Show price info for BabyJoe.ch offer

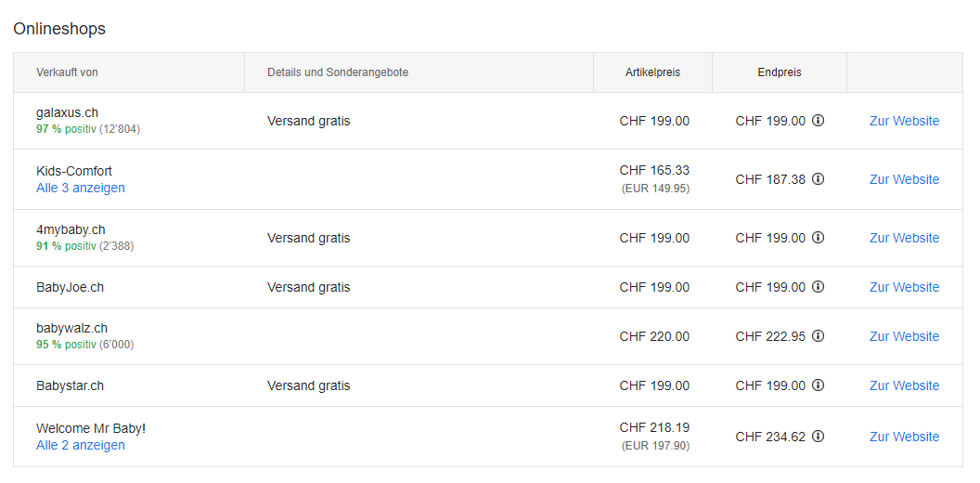click(x=818, y=287)
